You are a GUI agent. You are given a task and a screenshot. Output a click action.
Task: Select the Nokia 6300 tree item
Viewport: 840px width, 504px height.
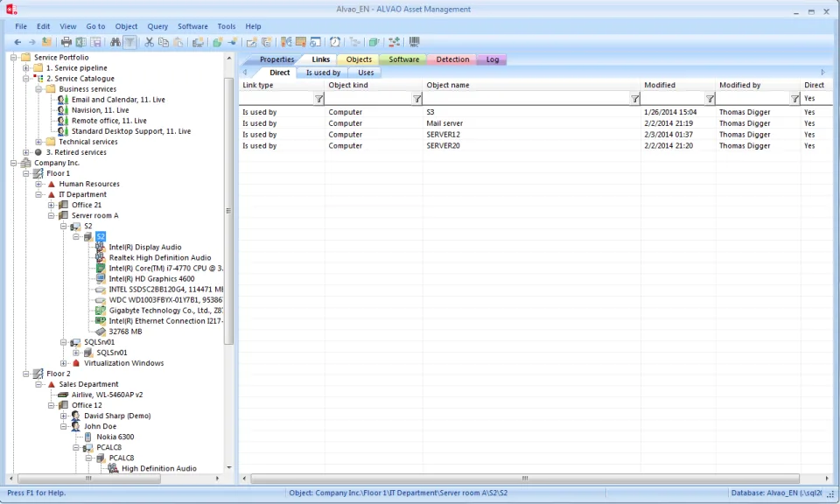tap(115, 437)
